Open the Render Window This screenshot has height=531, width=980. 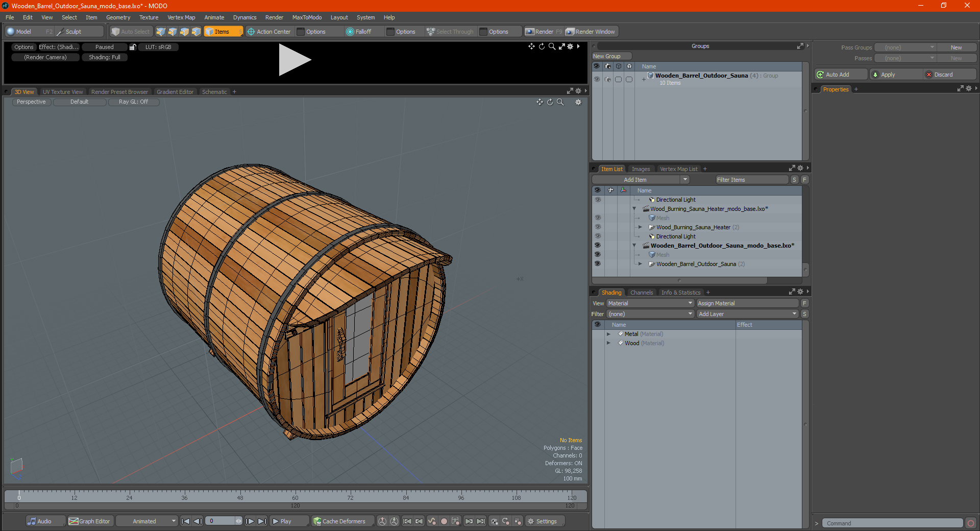pos(591,32)
